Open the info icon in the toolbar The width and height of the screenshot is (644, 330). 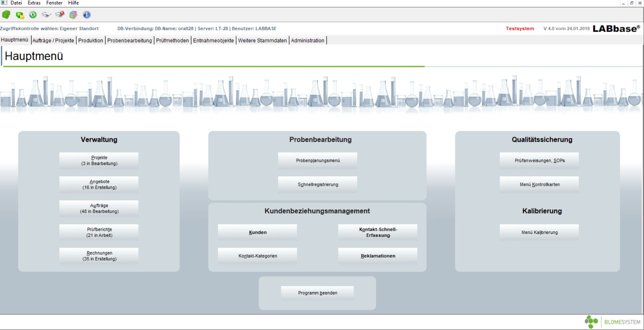point(86,15)
